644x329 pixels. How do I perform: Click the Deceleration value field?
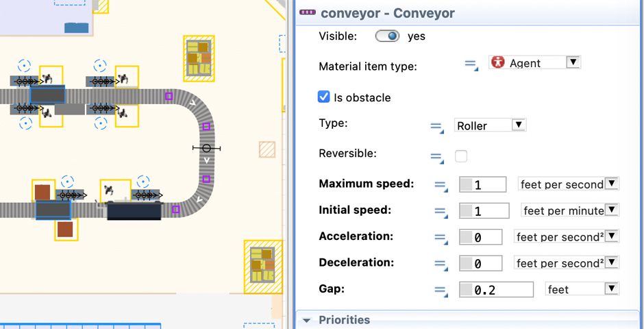pyautogui.click(x=480, y=263)
